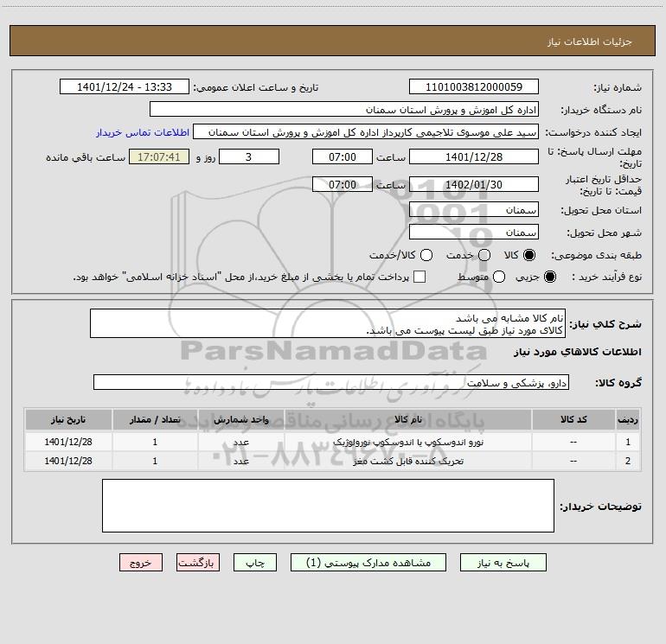
Task: Click the remaining days field showing 3
Action: tap(249, 156)
